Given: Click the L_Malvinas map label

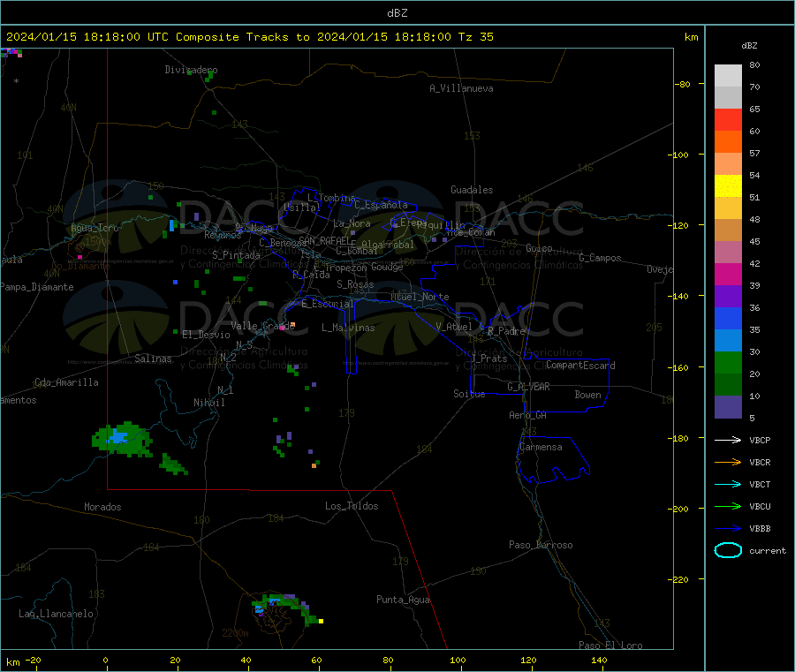Looking at the screenshot, I should [x=348, y=328].
